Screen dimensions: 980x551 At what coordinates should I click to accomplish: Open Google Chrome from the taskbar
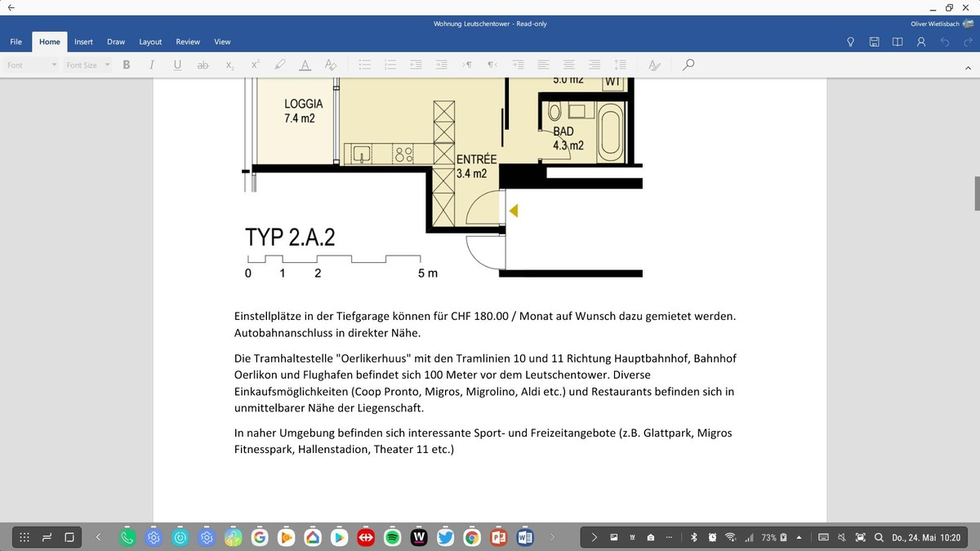[x=471, y=537]
